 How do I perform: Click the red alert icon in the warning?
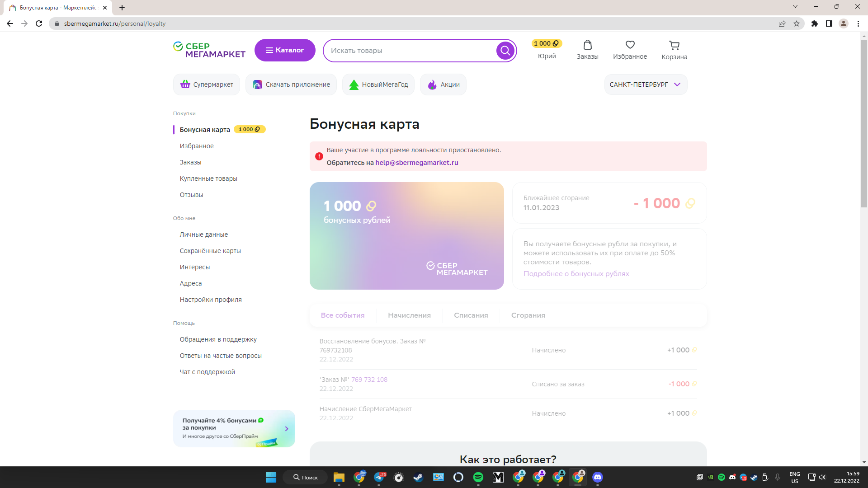pos(319,156)
